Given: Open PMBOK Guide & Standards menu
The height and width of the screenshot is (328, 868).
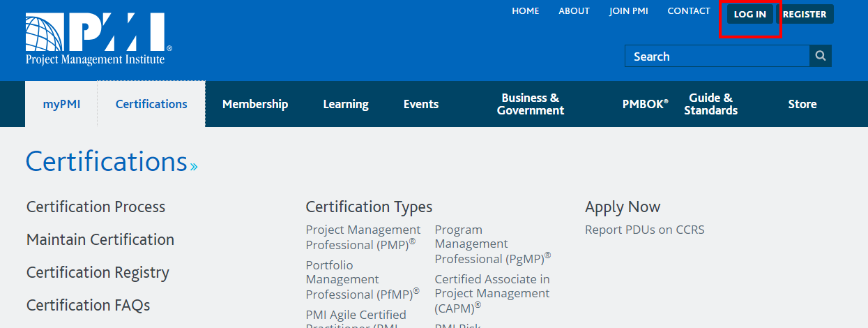Looking at the screenshot, I should coord(680,104).
